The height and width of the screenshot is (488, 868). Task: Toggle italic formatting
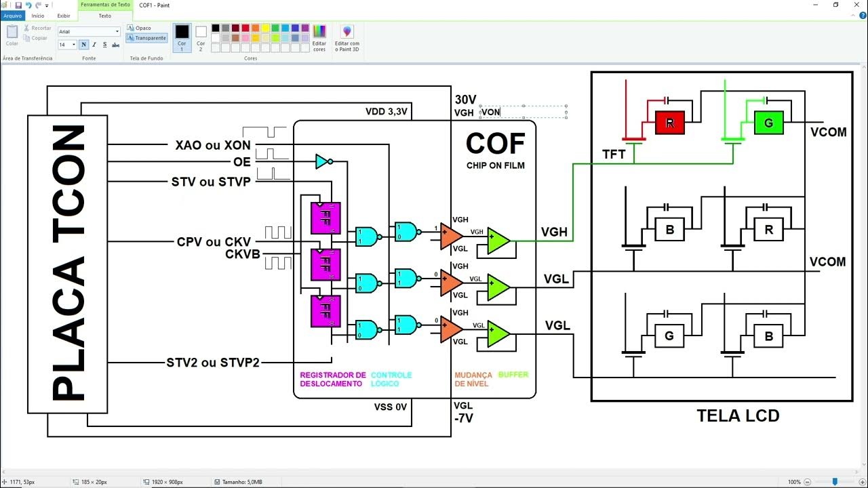coord(94,45)
